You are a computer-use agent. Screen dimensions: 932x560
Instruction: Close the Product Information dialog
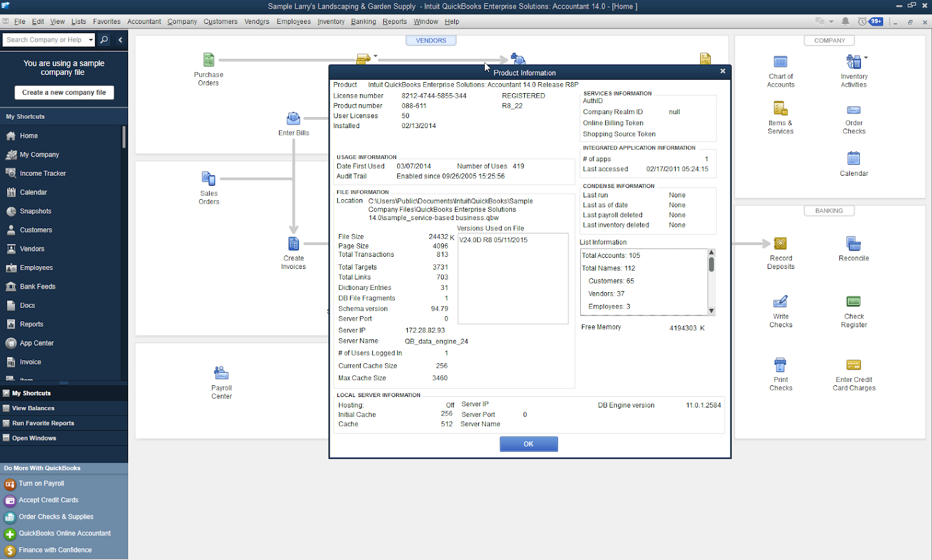click(722, 71)
